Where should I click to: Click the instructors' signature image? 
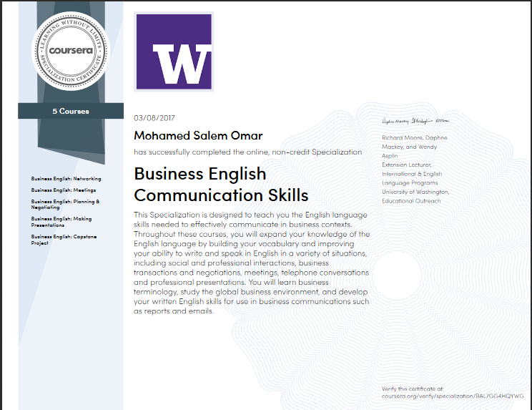click(415, 121)
